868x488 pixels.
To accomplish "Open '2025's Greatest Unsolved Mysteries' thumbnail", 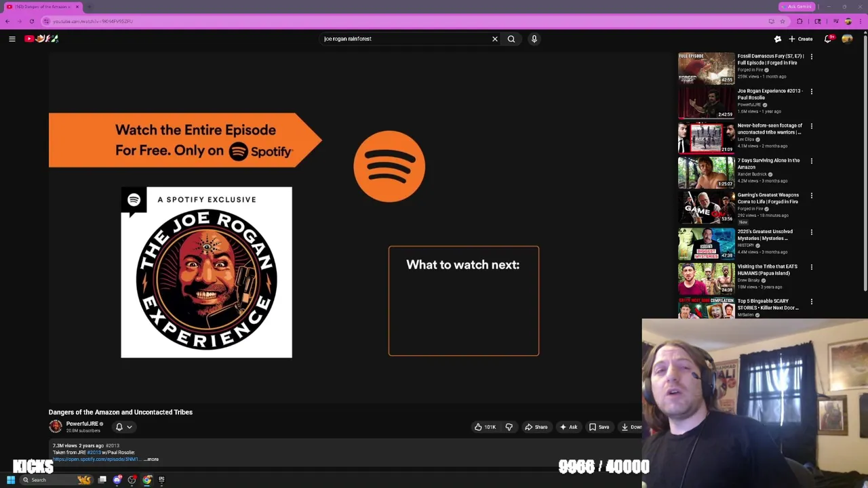I will click(706, 243).
